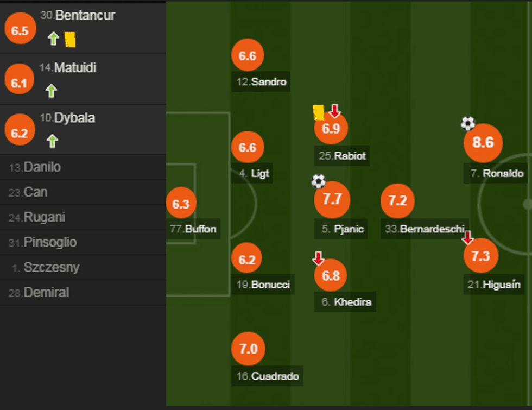Click Rabiot's red substitution arrow
The image size is (532, 410).
click(334, 112)
